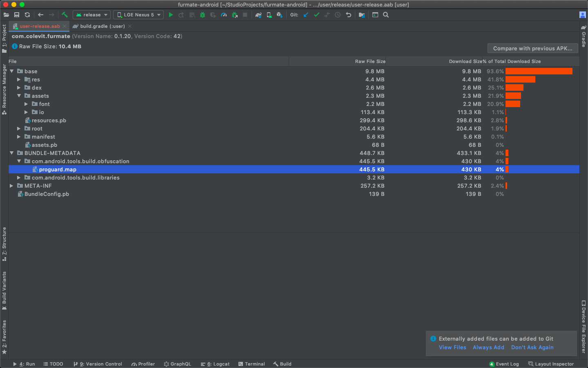
Task: Open the Gradle tool window
Action: [584, 36]
